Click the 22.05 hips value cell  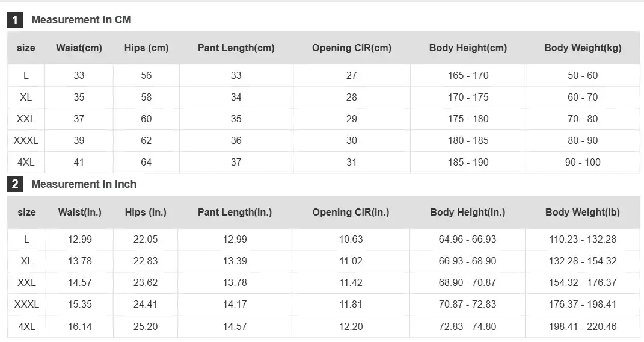(146, 239)
